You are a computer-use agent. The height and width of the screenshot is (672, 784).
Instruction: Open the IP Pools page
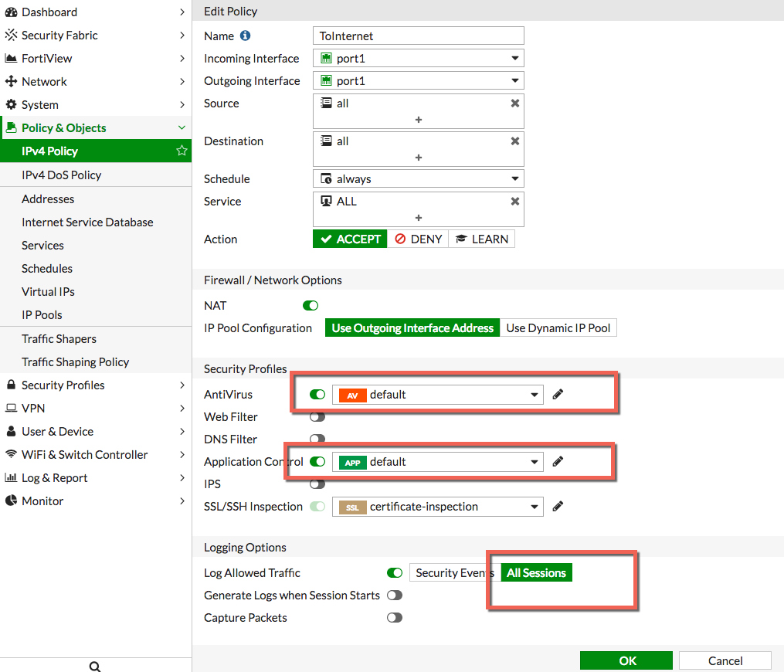(42, 314)
